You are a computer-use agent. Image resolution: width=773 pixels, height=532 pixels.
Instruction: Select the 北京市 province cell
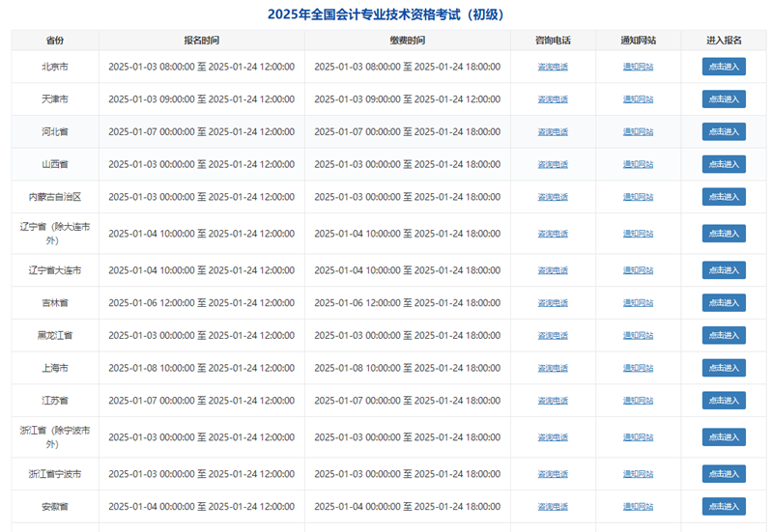pyautogui.click(x=55, y=67)
